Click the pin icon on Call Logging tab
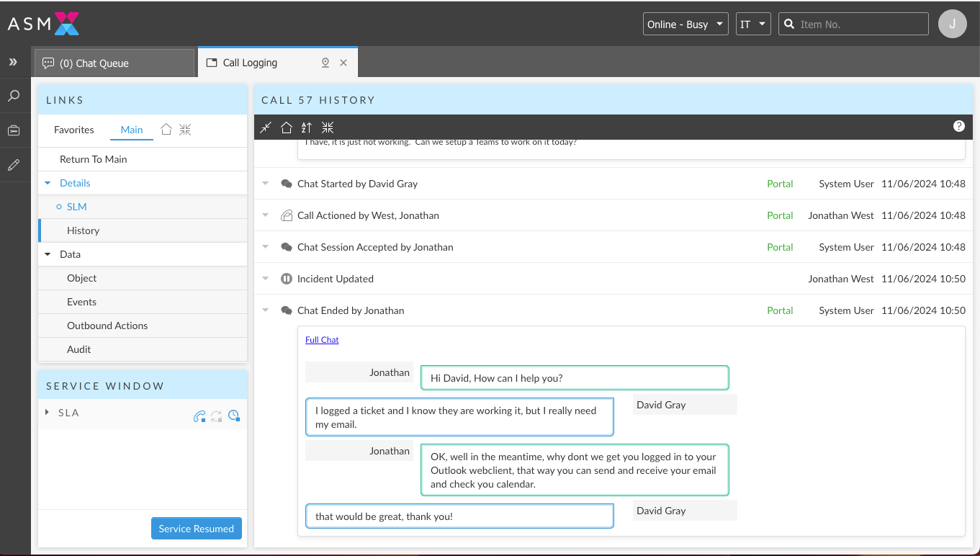Viewport: 980px width, 556px height. 325,63
